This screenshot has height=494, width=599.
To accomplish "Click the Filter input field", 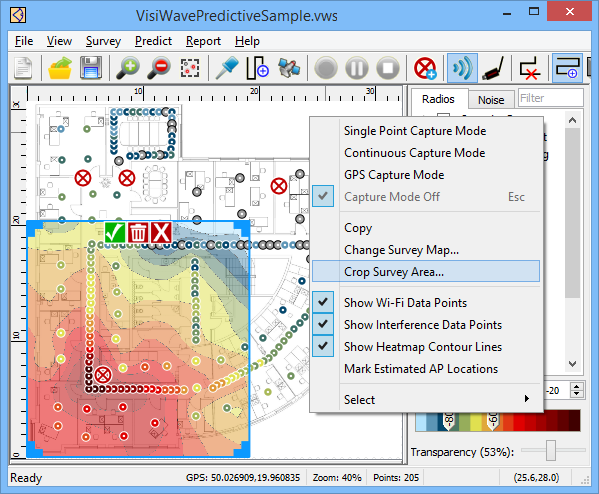I will 550,98.
